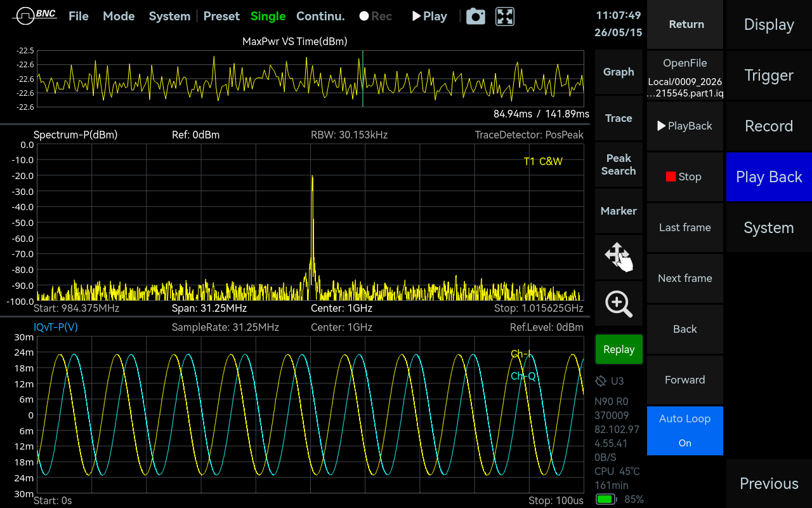
Task: Go to Next frame
Action: tap(685, 278)
